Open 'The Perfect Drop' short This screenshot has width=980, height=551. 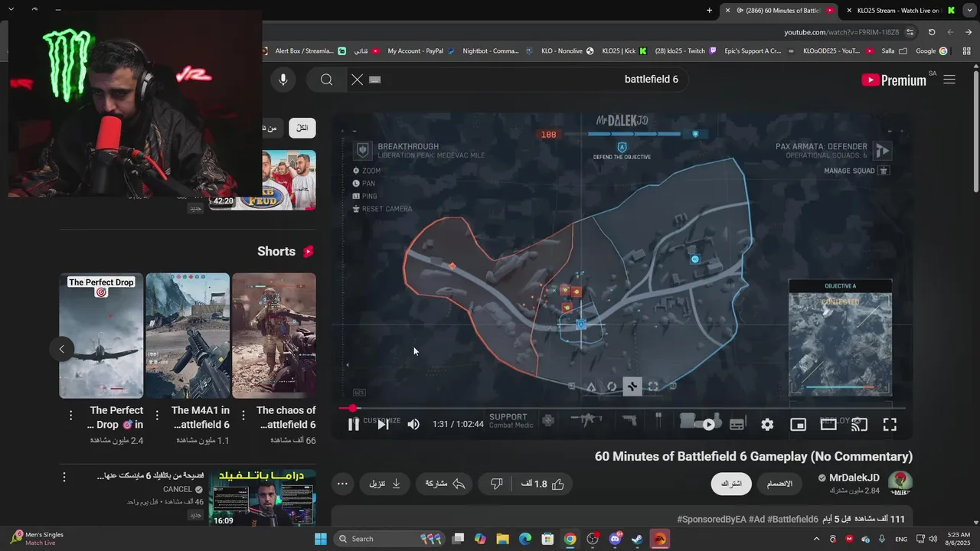101,335
